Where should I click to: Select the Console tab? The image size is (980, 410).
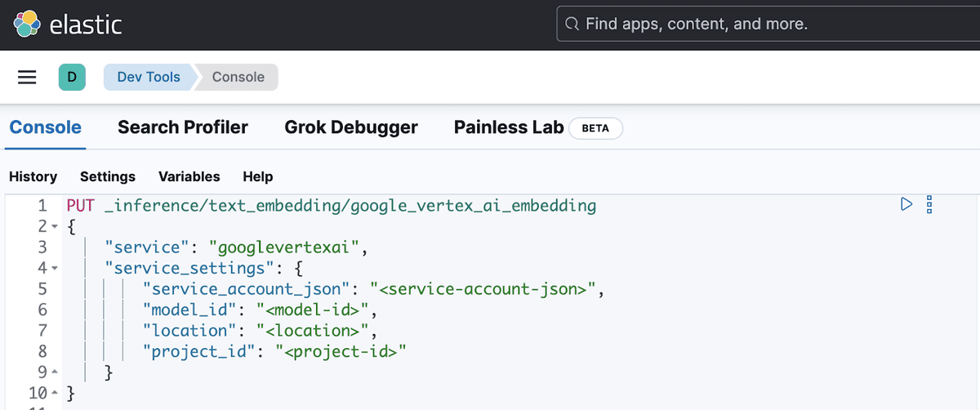(45, 127)
